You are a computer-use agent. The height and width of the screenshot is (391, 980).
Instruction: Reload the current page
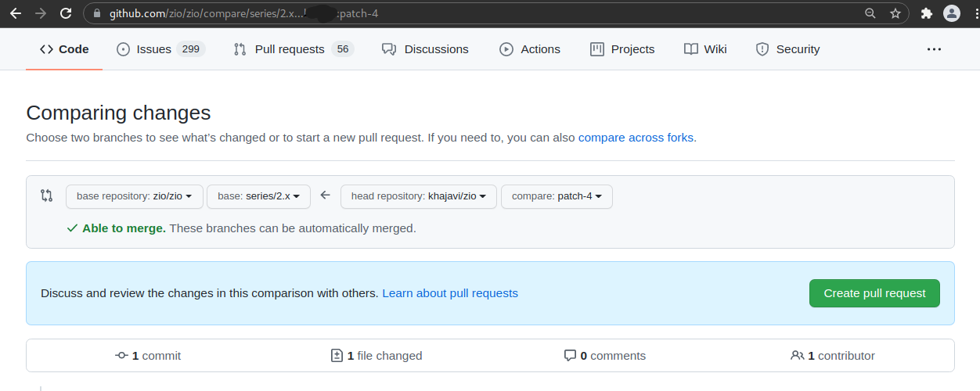tap(66, 13)
